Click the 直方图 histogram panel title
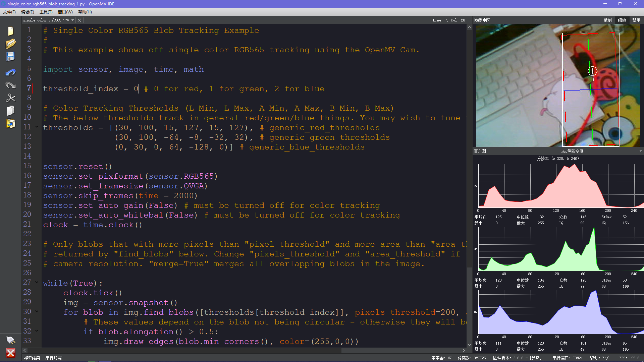 [480, 151]
